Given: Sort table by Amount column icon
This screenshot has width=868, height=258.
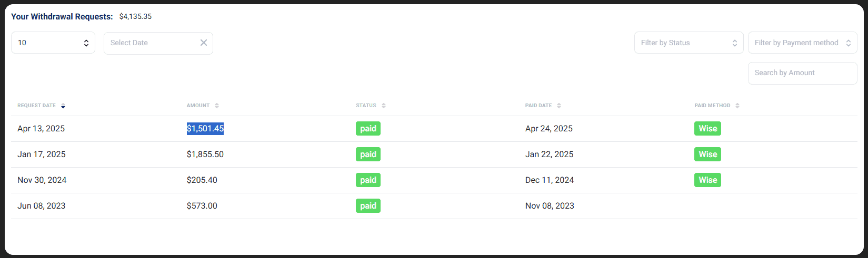Looking at the screenshot, I should [x=217, y=106].
